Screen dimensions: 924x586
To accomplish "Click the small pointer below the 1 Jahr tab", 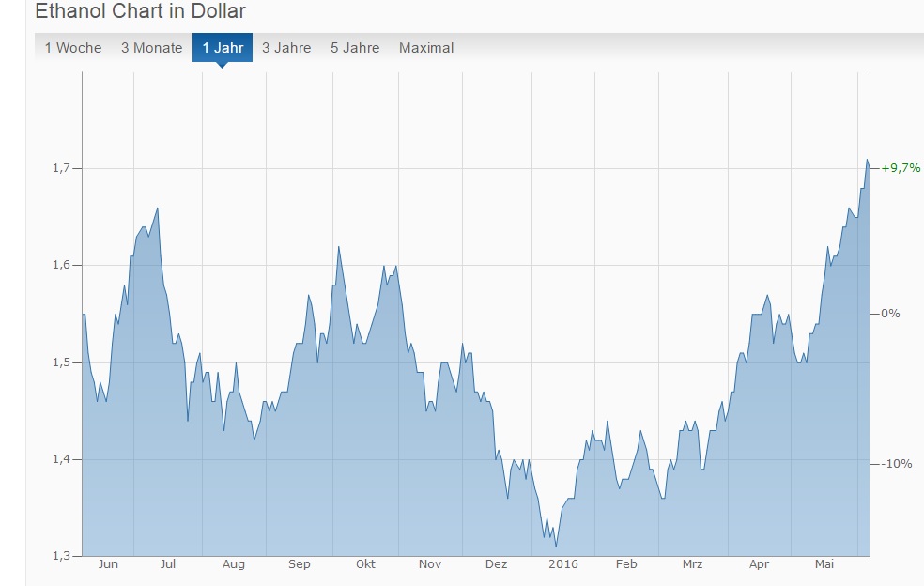I will coord(223,65).
